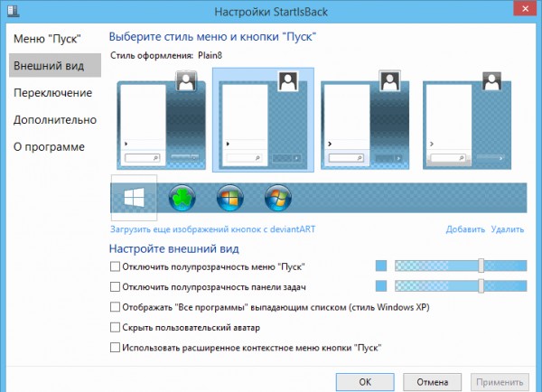Click the 'Настройте внешний вид' heading
Viewport: 542px width, 392px height.
[173, 248]
